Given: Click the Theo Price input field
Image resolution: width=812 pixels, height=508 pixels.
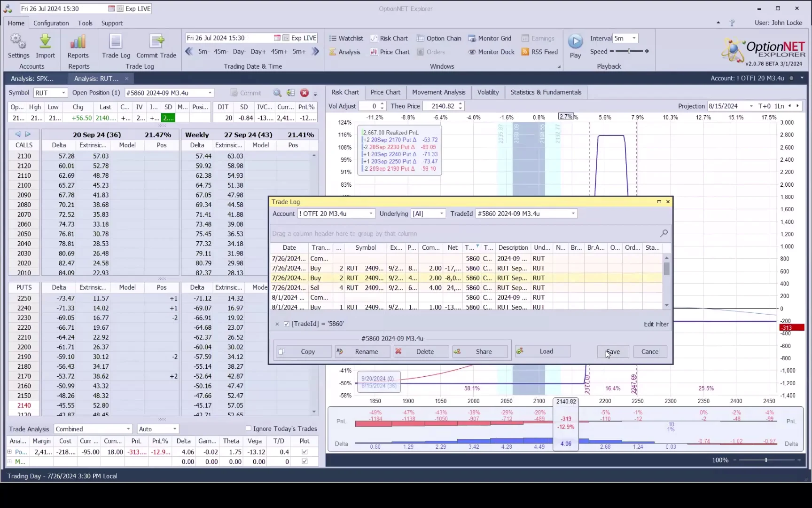Looking at the screenshot, I should 440,106.
